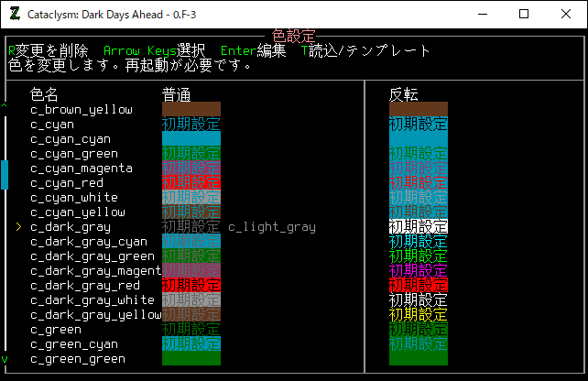Click the c_cyan_magenta normal color swatch
588x381 pixels.
(x=191, y=169)
